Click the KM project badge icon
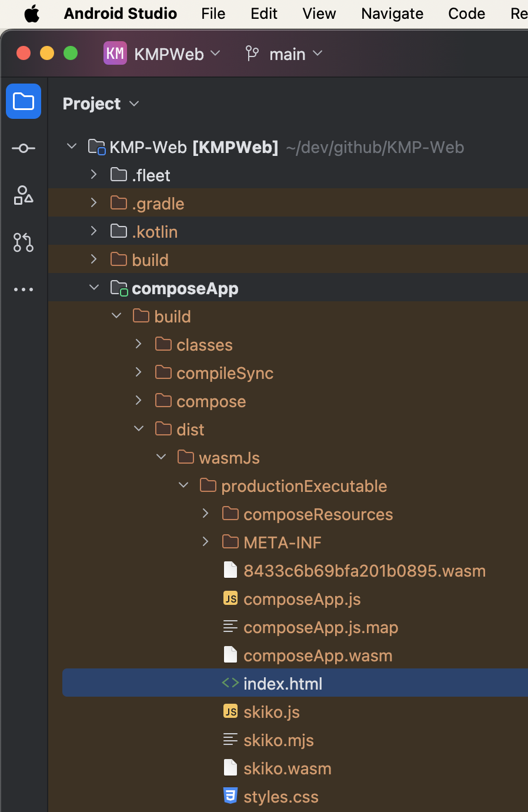 (115, 54)
